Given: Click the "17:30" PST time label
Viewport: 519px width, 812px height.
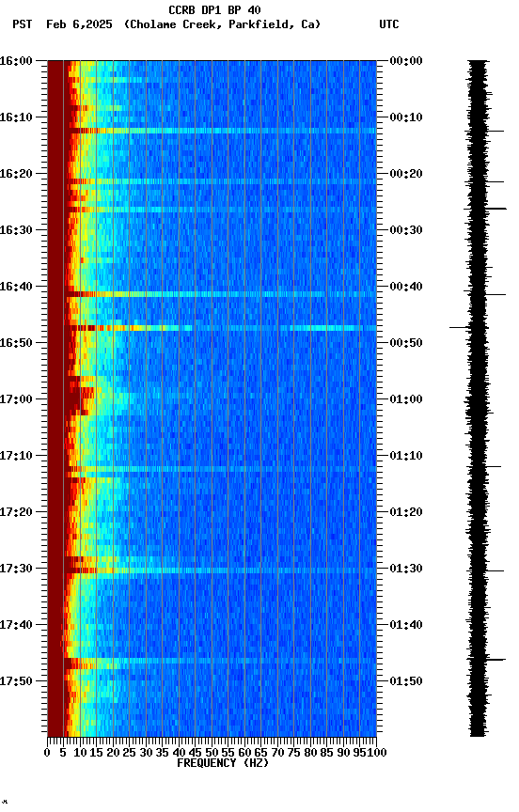Looking at the screenshot, I should coord(16,570).
